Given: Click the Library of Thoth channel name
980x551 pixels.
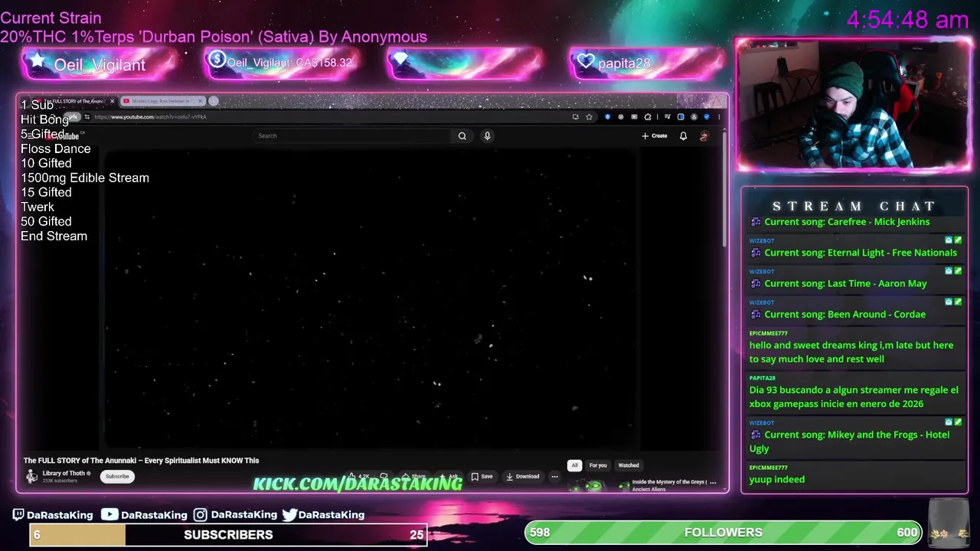Looking at the screenshot, I should tap(64, 473).
